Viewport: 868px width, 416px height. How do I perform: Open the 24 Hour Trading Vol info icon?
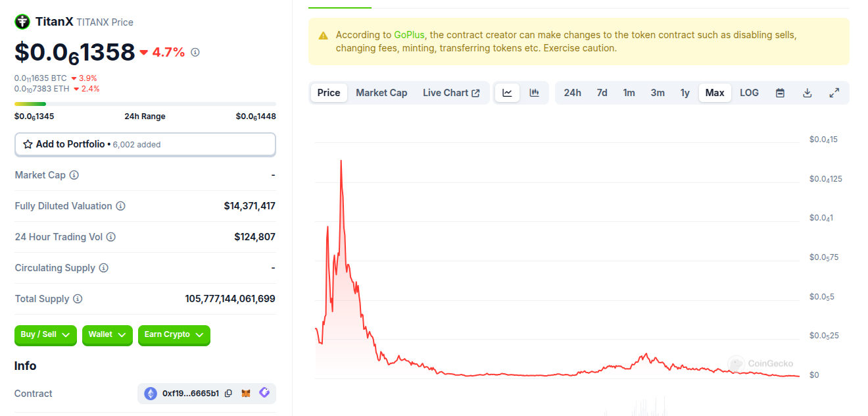click(x=111, y=237)
